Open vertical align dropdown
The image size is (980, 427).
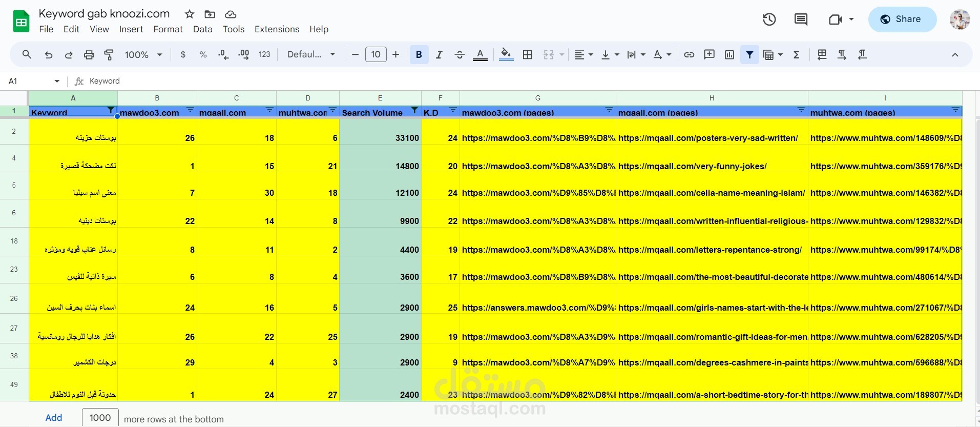point(610,55)
